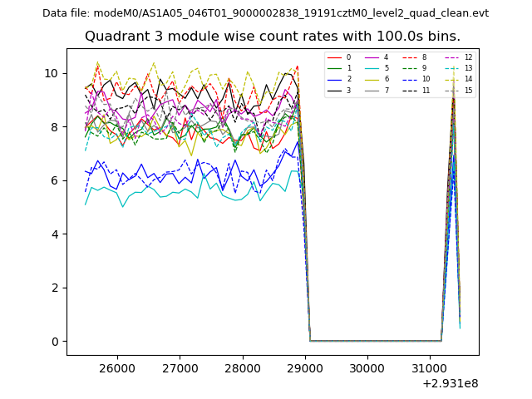Click the magenta solid legend entry 4
This screenshot has height=399, width=532.
(x=371, y=57)
